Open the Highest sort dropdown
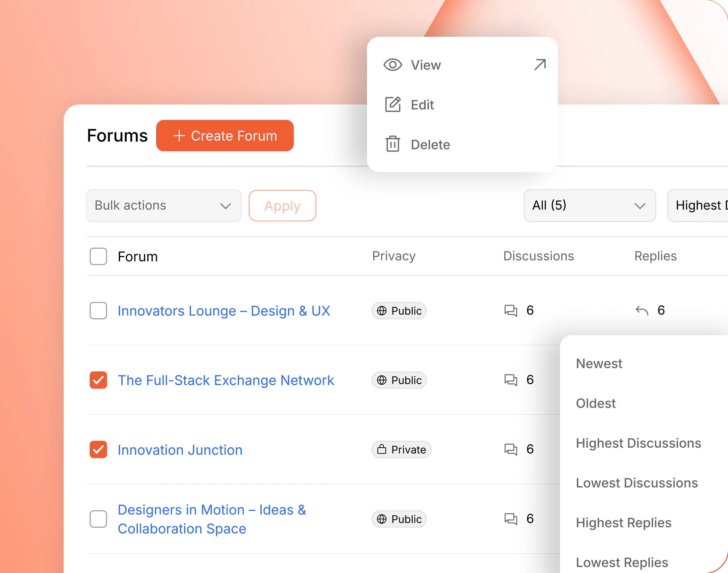This screenshot has height=573, width=728. 698,206
